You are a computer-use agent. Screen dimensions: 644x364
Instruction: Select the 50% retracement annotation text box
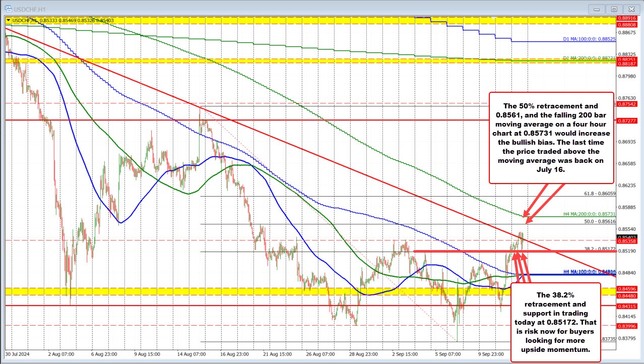[551, 138]
